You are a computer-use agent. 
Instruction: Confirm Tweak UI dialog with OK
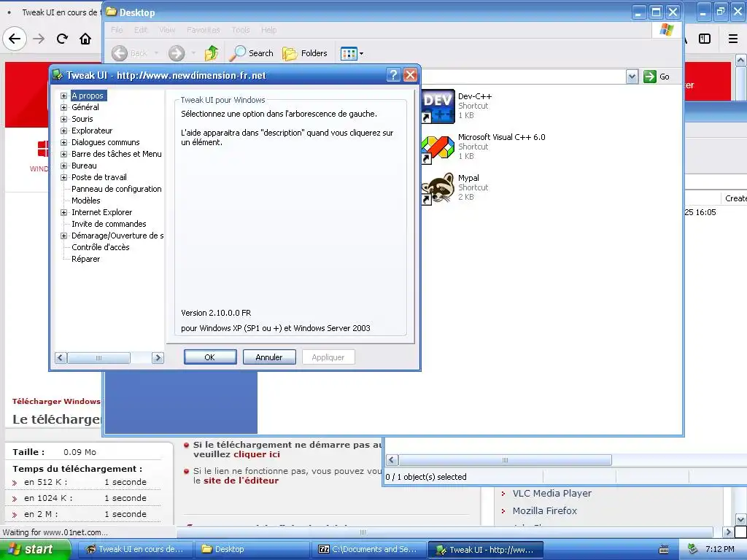210,357
